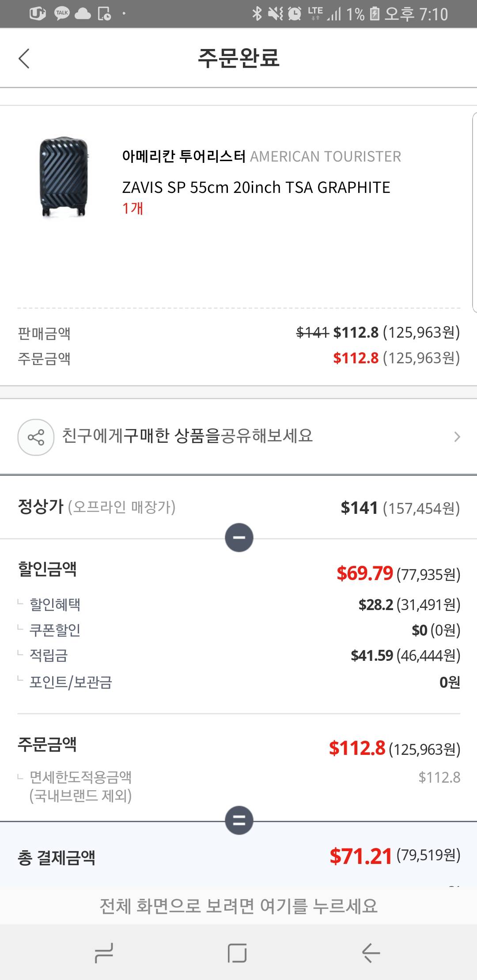This screenshot has height=980, width=477.
Task: Tap the equals circle icon
Action: [x=239, y=820]
